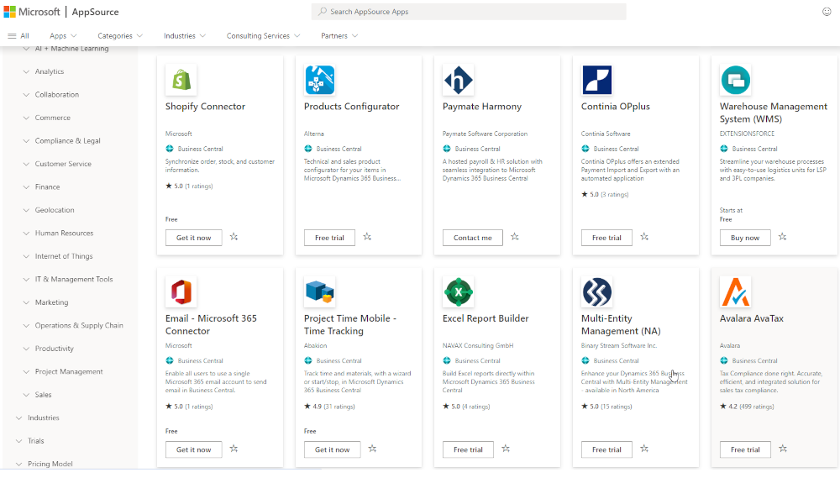Image resolution: width=840 pixels, height=504 pixels.
Task: Open the All hamburger menu
Action: pyautogui.click(x=18, y=36)
